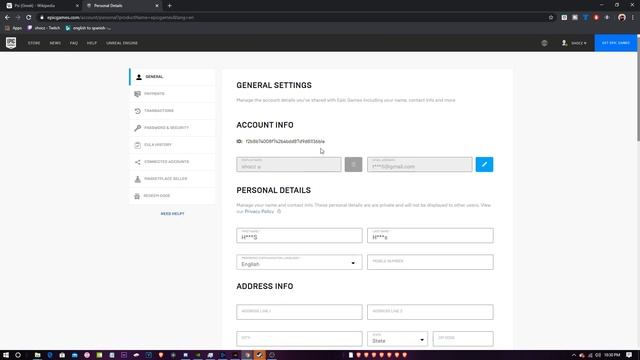Open the shocc - Twitch bookmark
The height and width of the screenshot is (360, 640).
click(44, 28)
